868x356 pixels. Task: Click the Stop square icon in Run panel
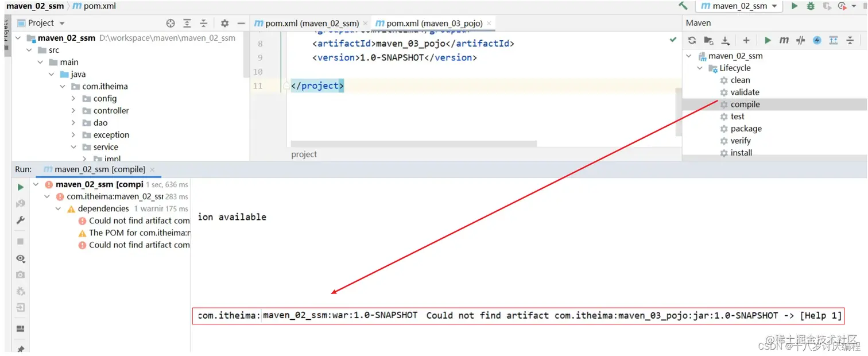21,242
